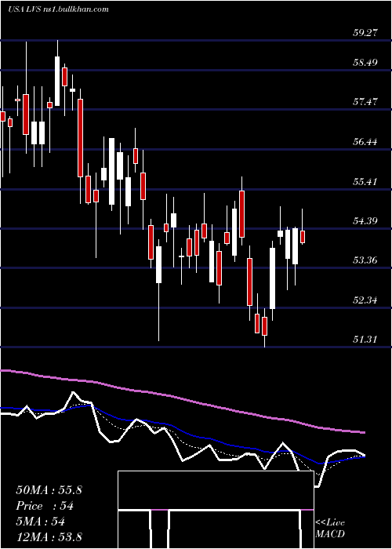Click the USA LVS ns1.bullkhan.com title

(x=58, y=9)
